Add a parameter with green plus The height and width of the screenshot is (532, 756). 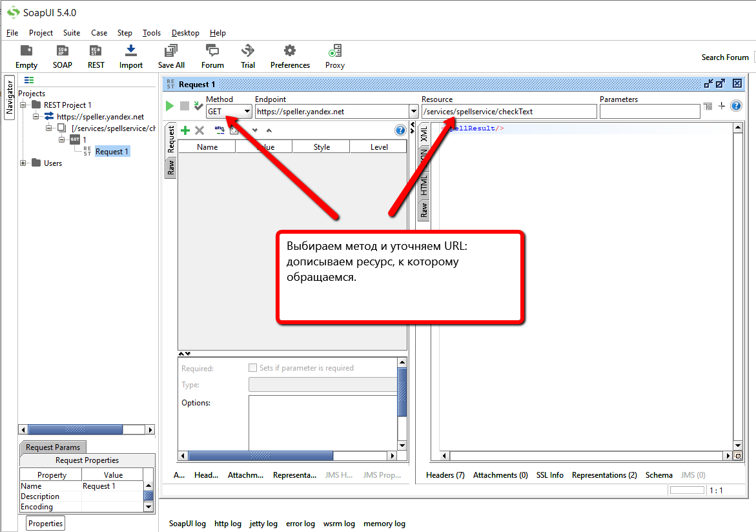tap(185, 130)
